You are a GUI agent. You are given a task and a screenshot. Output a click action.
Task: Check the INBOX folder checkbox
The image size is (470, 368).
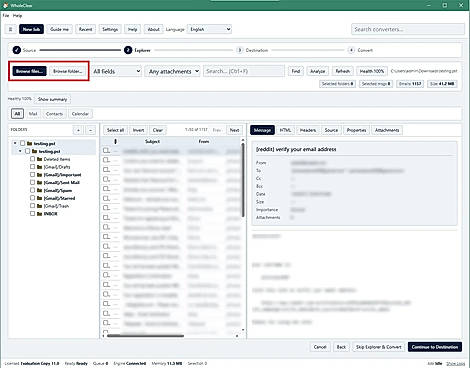pos(32,214)
